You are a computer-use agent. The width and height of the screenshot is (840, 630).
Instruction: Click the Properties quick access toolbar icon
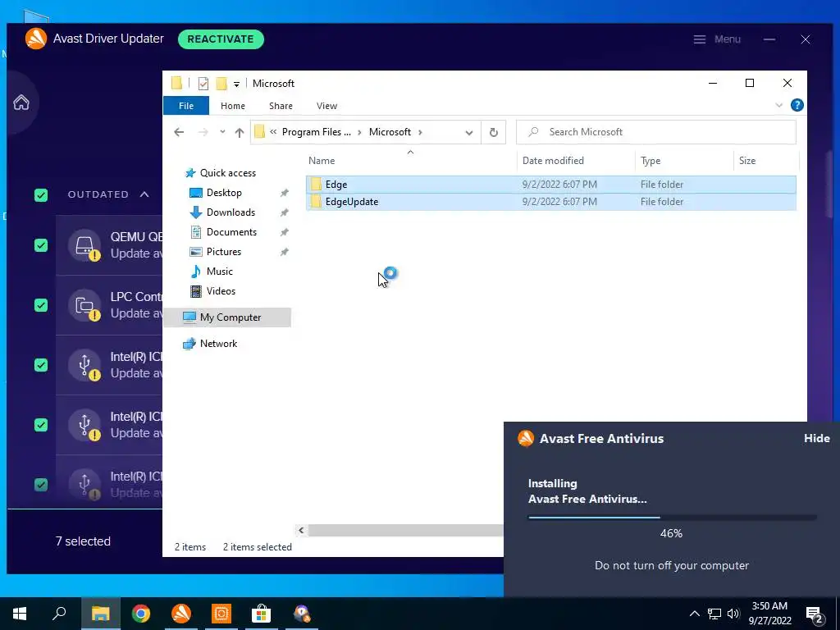point(203,84)
